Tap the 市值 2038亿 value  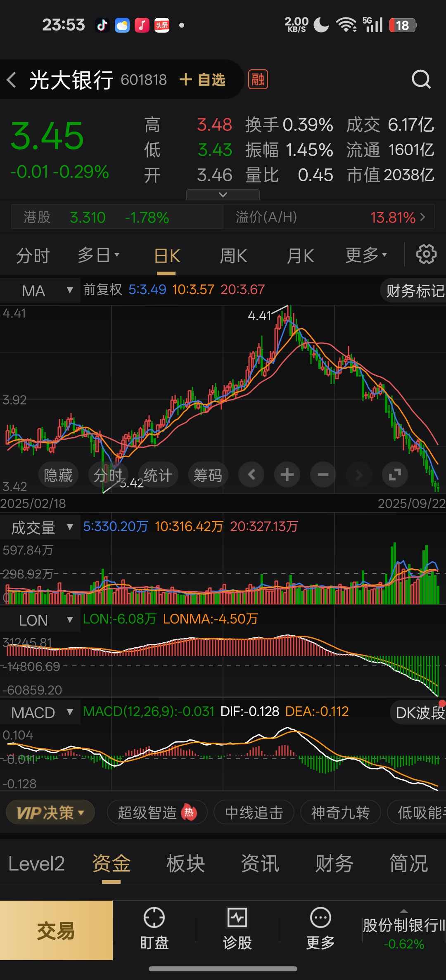390,175
